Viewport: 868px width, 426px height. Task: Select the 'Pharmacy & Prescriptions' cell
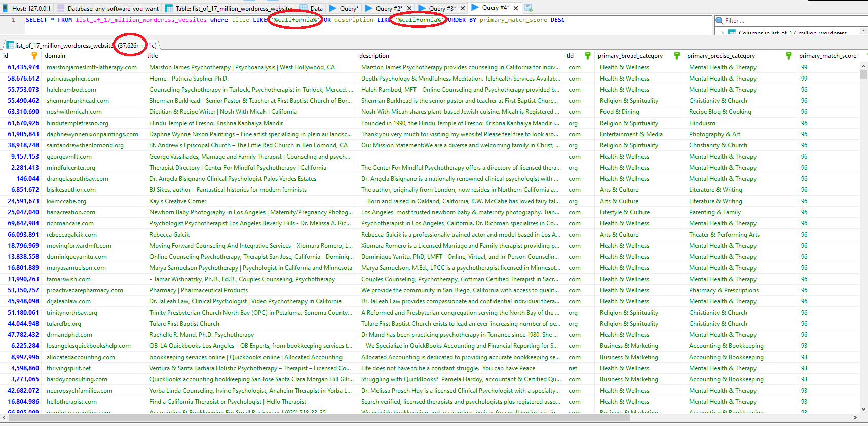(x=724, y=290)
